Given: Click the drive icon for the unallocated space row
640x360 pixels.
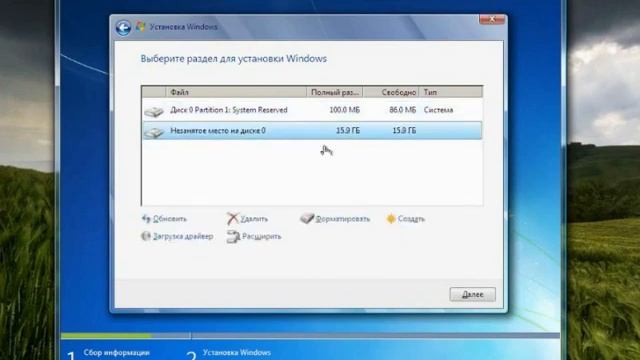Looking at the screenshot, I should 154,132.
